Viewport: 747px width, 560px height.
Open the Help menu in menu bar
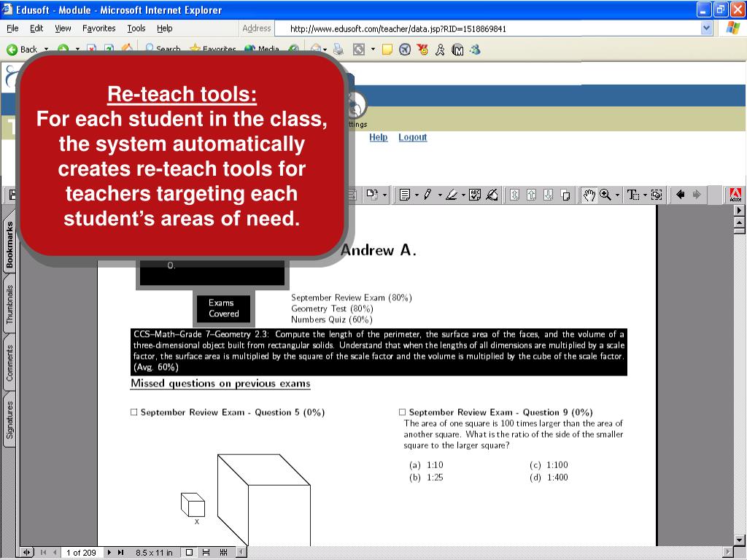click(x=164, y=28)
